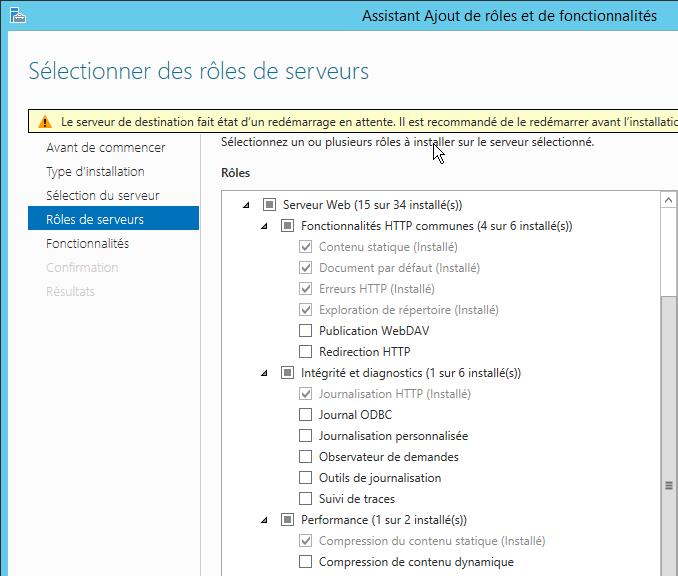The image size is (678, 576).
Task: Tick Compression de contenu dynamique checkbox
Action: pos(305,562)
